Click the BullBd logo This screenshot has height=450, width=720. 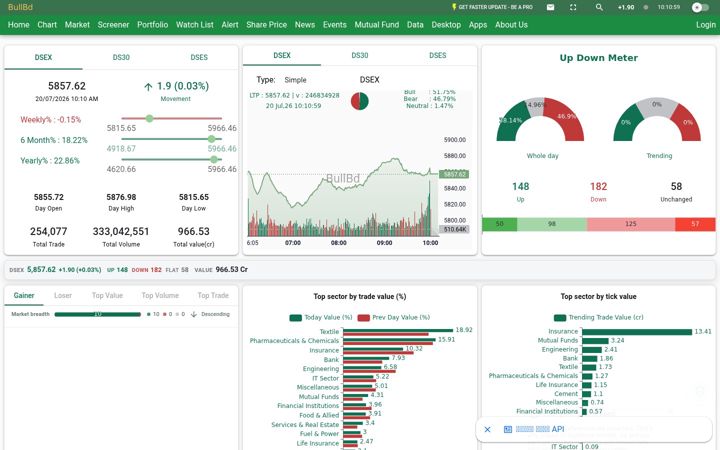click(20, 7)
